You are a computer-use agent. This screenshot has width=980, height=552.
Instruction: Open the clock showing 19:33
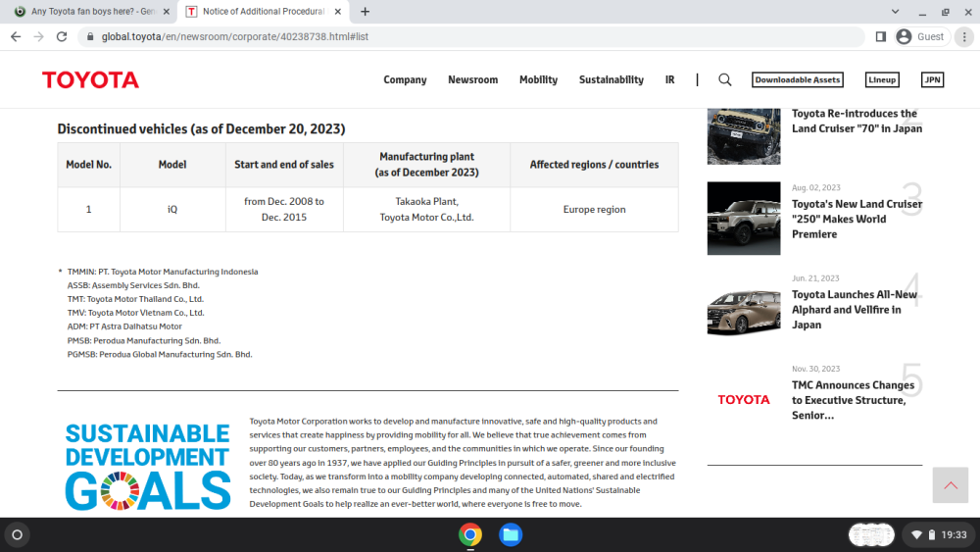(x=954, y=535)
